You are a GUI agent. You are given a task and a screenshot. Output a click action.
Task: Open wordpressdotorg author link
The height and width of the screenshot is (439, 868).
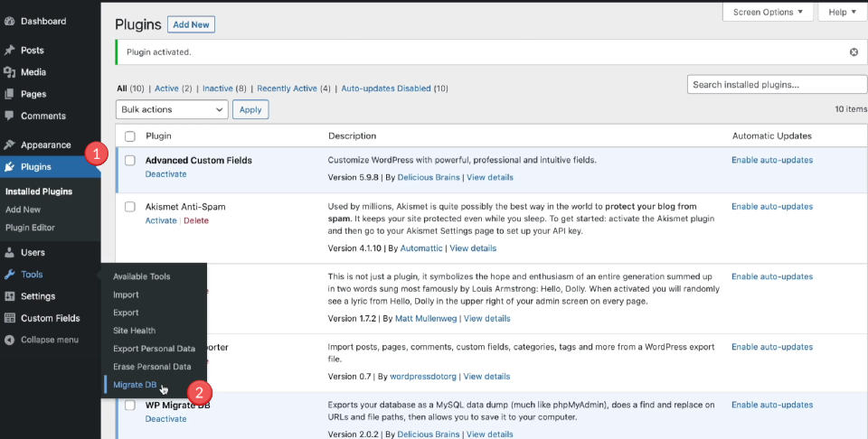point(423,377)
